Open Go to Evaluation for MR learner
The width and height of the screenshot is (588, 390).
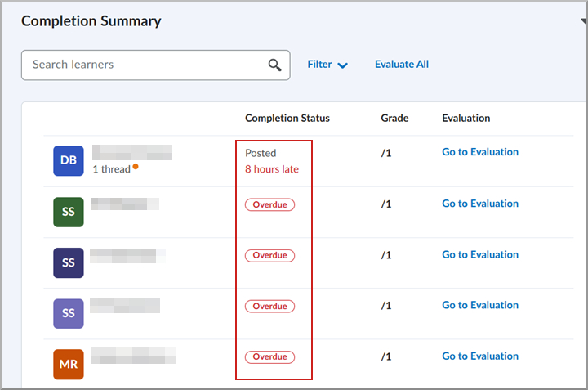click(480, 356)
